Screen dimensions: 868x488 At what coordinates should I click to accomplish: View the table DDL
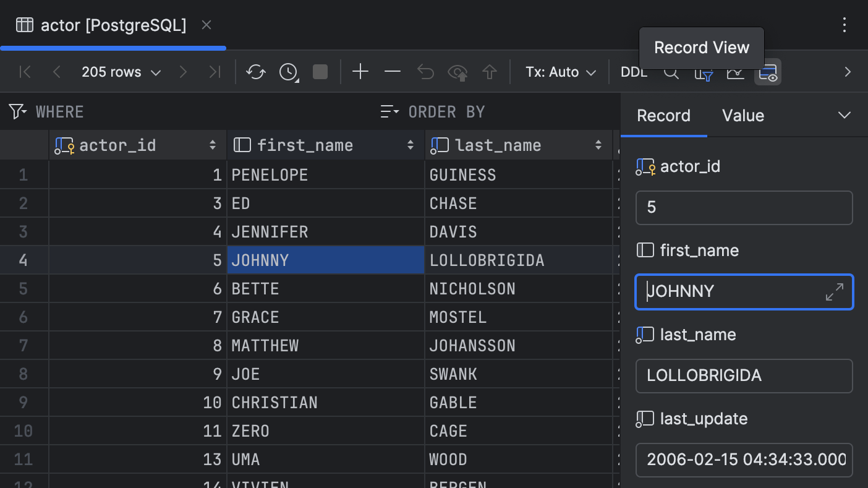pyautogui.click(x=634, y=72)
